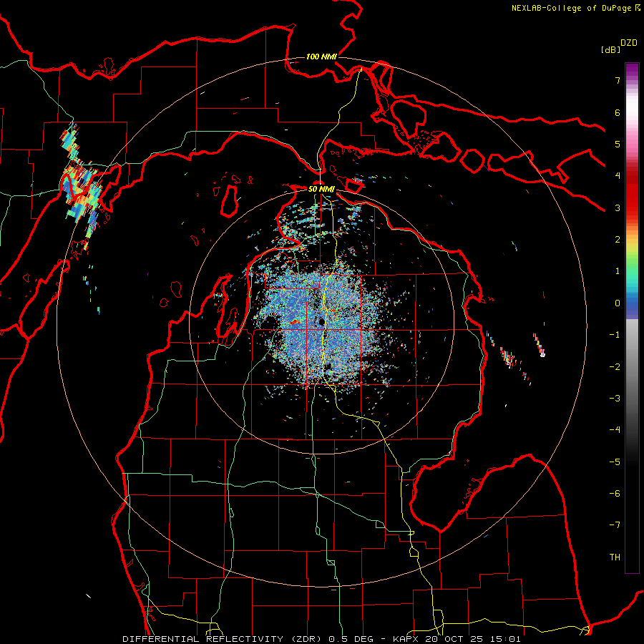Screen dimensions: 644x644
Task: Click the legend value 2
Action: tap(618, 240)
